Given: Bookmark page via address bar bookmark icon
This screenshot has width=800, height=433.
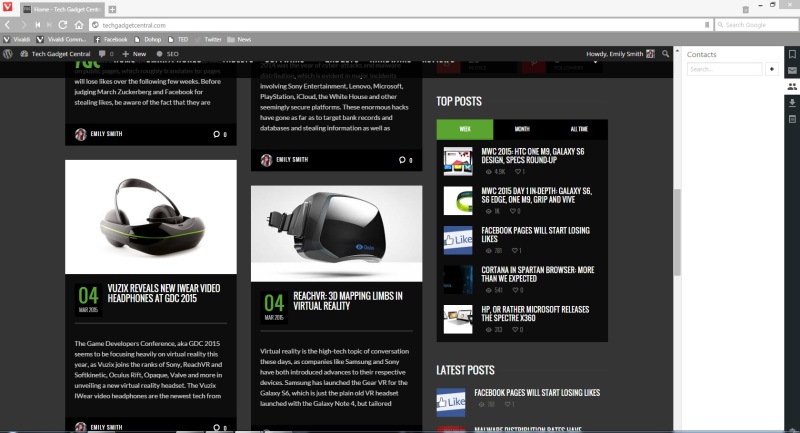Looking at the screenshot, I should coord(709,24).
